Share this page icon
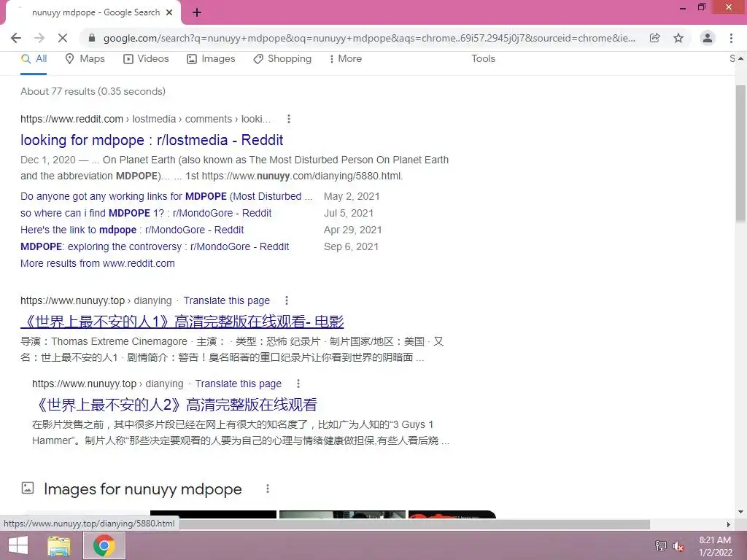Screen dimensions: 747x560 pos(655,38)
